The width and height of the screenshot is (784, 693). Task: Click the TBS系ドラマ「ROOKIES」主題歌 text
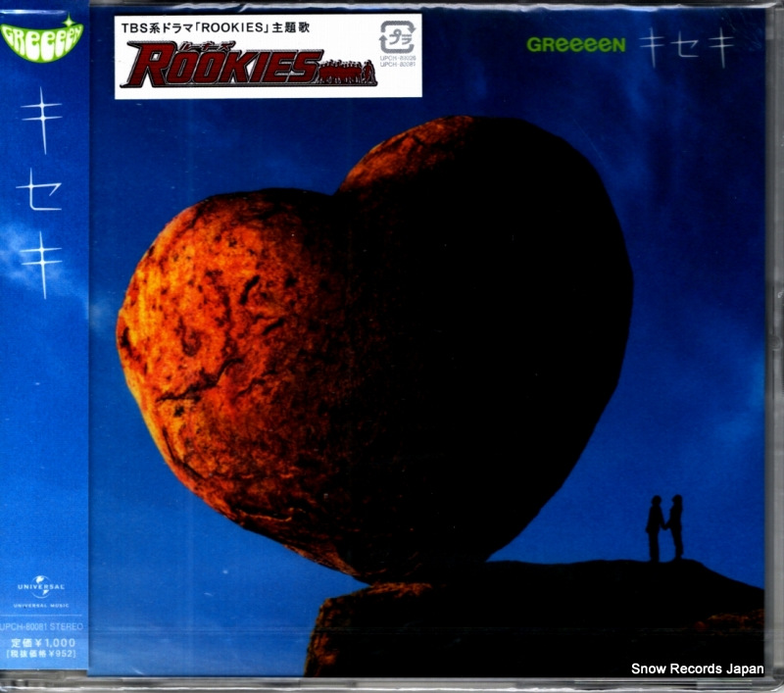coord(215,27)
